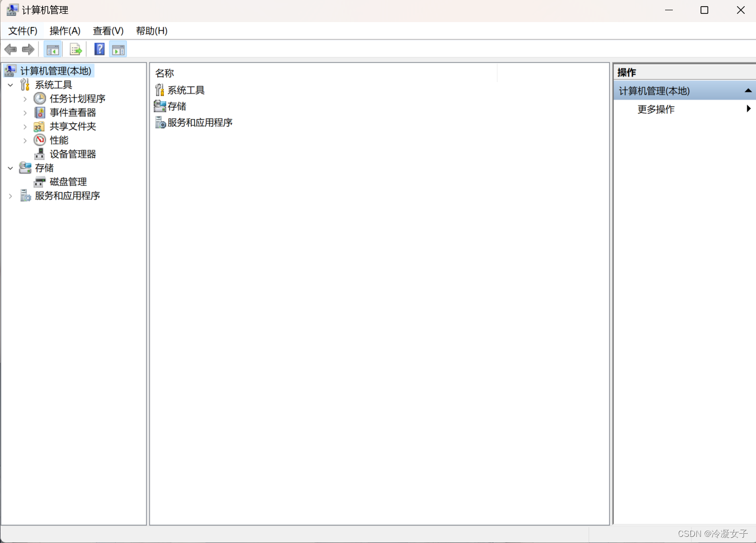Click the title bar Computer Management app icon
Viewport: 756px width, 543px height.
12,10
